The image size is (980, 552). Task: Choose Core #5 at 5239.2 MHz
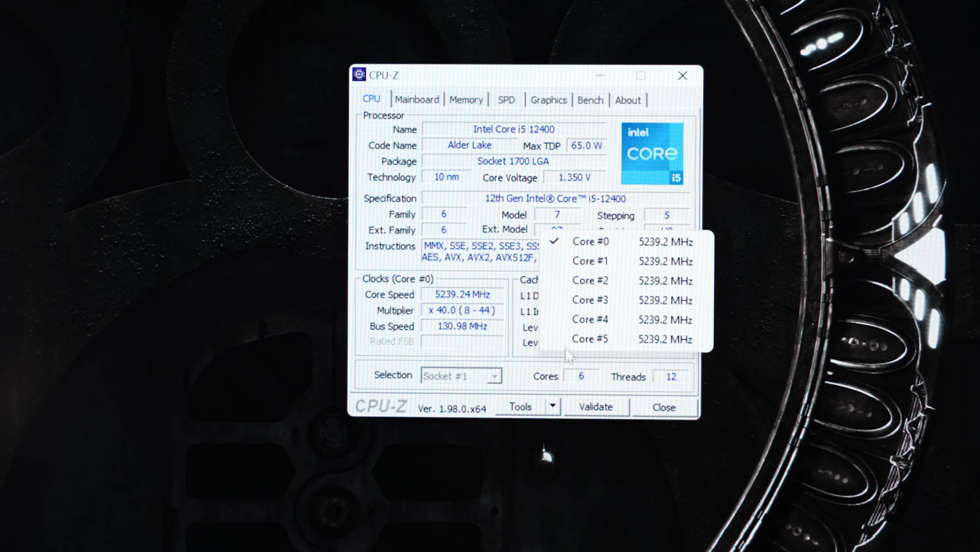[626, 339]
